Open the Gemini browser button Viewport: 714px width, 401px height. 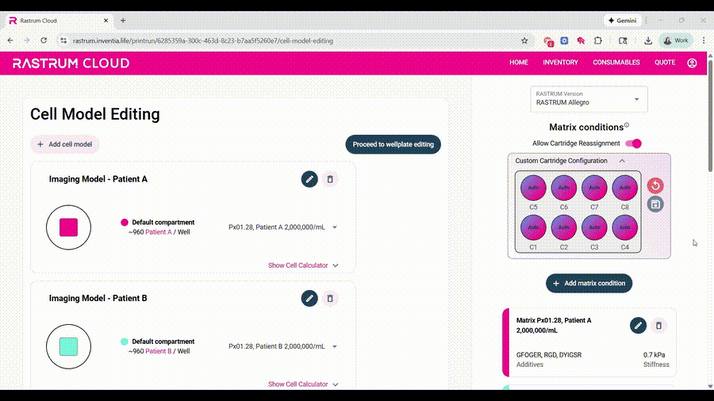[622, 20]
